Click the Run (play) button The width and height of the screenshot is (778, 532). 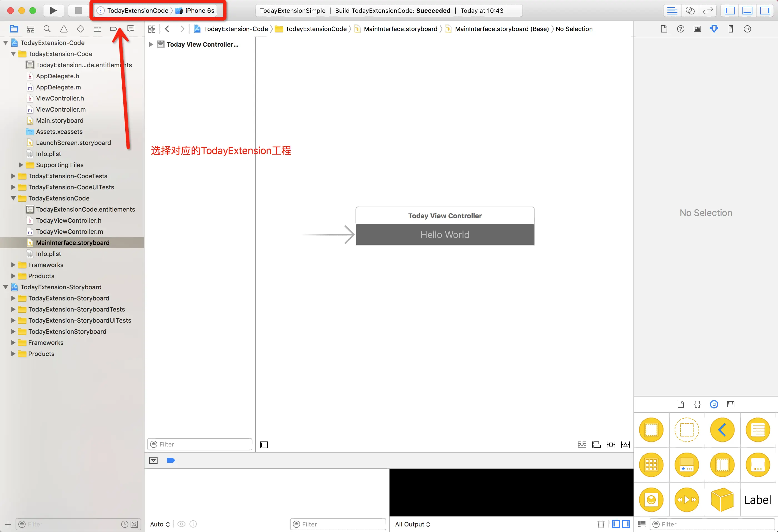[x=53, y=10]
